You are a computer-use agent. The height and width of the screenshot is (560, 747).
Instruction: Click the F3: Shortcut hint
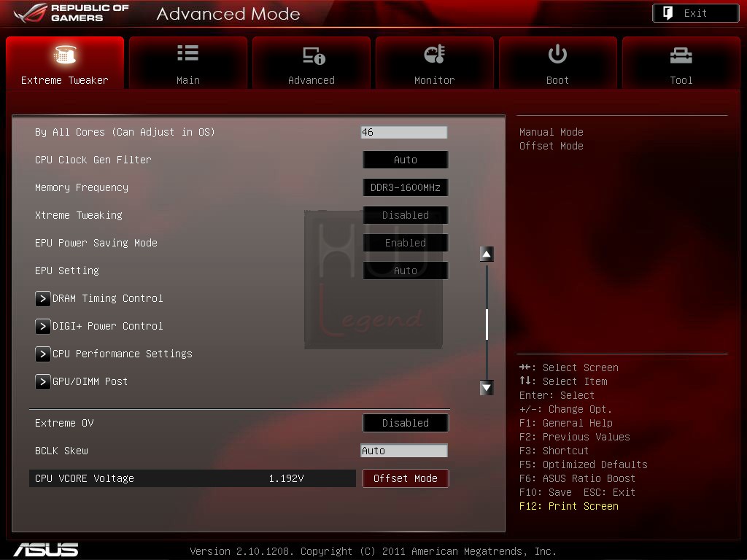(x=554, y=451)
